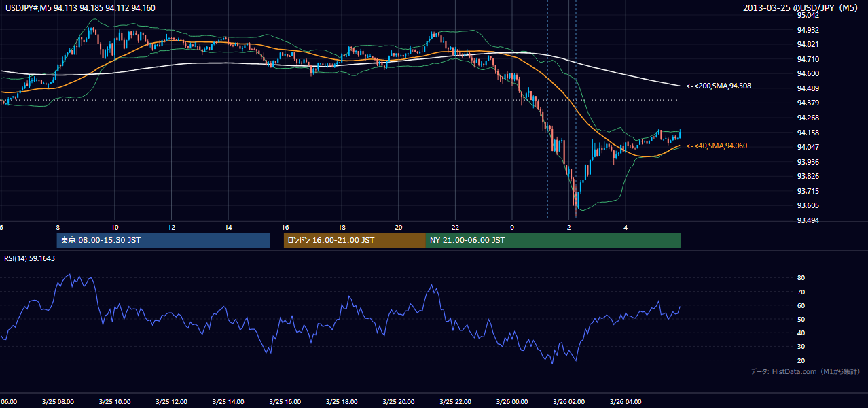Viewport: 868px width, 408px height.
Task: Click the 94.158 price axis label
Action: [x=808, y=133]
